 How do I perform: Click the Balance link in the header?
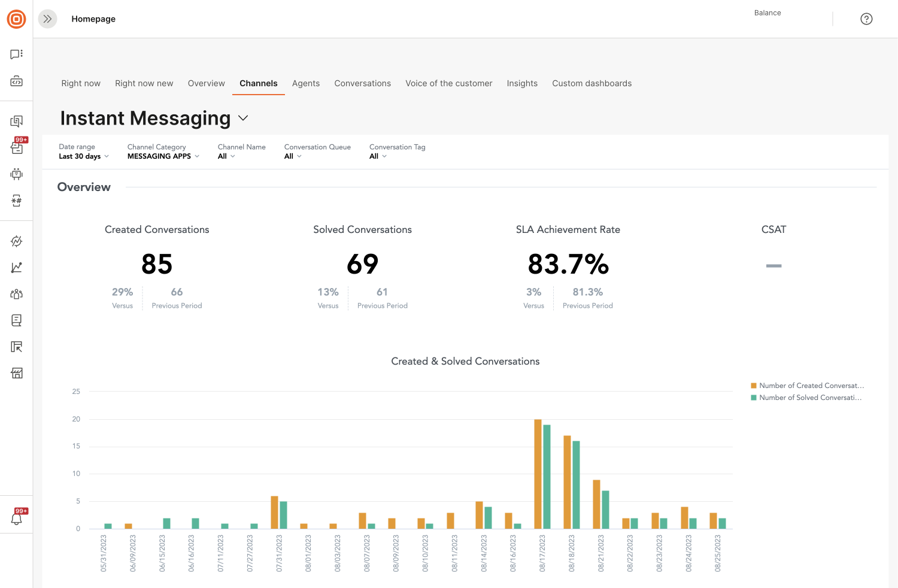[x=767, y=13]
